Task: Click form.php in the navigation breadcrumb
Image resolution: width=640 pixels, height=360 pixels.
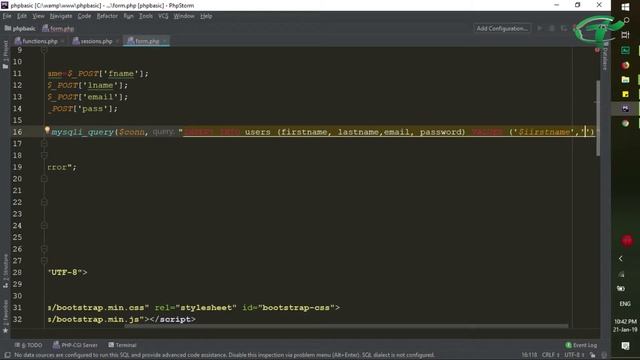Action: point(58,29)
